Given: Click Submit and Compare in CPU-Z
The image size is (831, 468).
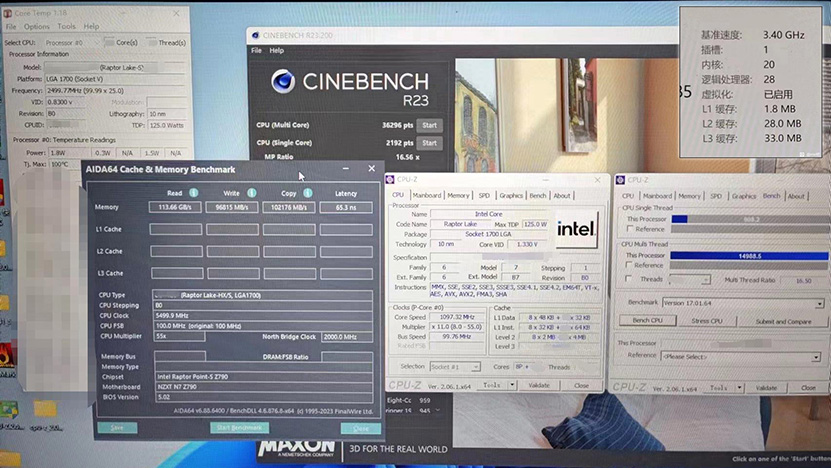Looking at the screenshot, I should click(783, 321).
